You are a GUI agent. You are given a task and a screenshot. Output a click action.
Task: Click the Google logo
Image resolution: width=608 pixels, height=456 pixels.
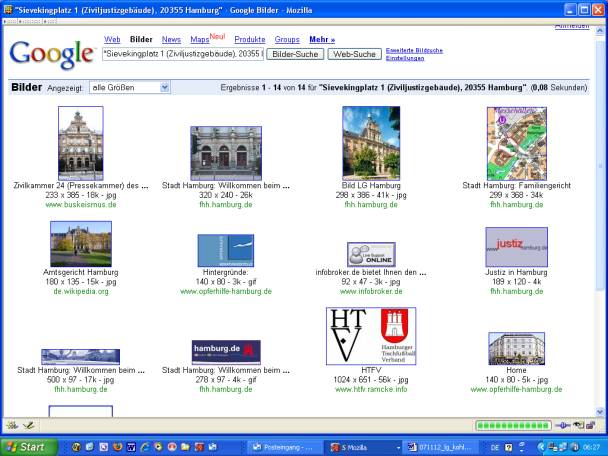(x=52, y=55)
